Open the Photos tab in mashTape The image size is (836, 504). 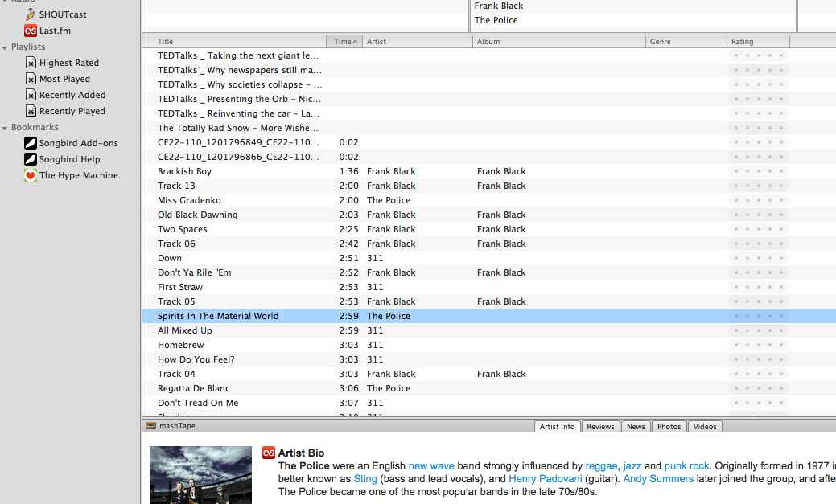pos(668,427)
